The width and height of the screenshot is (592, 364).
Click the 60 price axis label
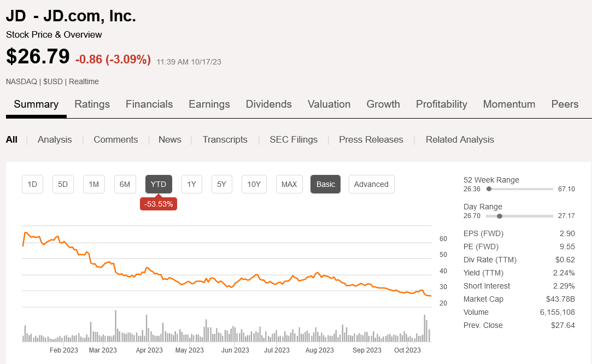pyautogui.click(x=443, y=239)
